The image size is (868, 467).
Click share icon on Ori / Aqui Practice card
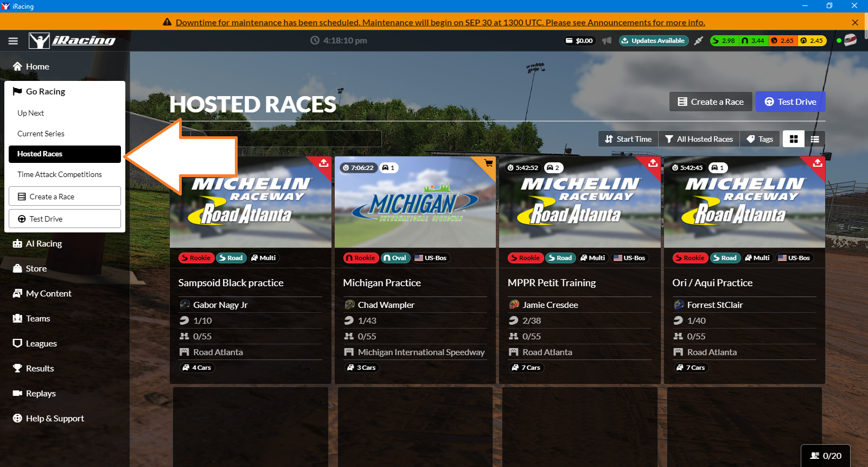(x=818, y=162)
